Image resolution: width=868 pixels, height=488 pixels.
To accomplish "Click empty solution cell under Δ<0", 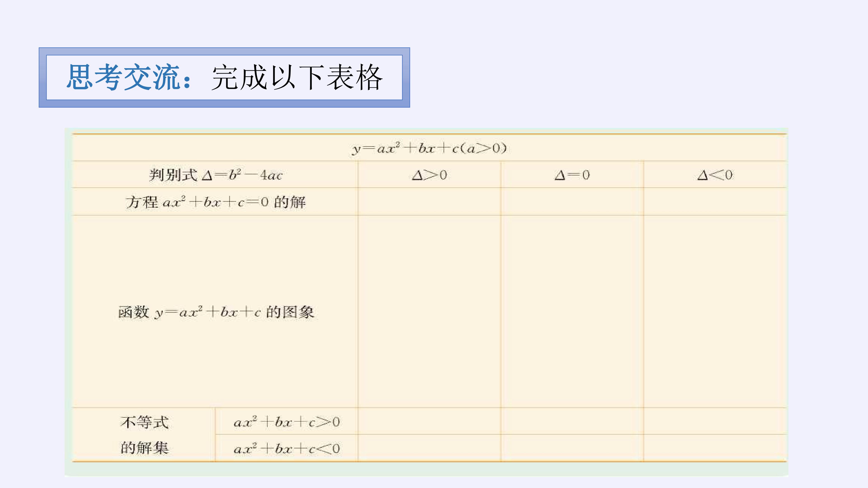I will [715, 201].
